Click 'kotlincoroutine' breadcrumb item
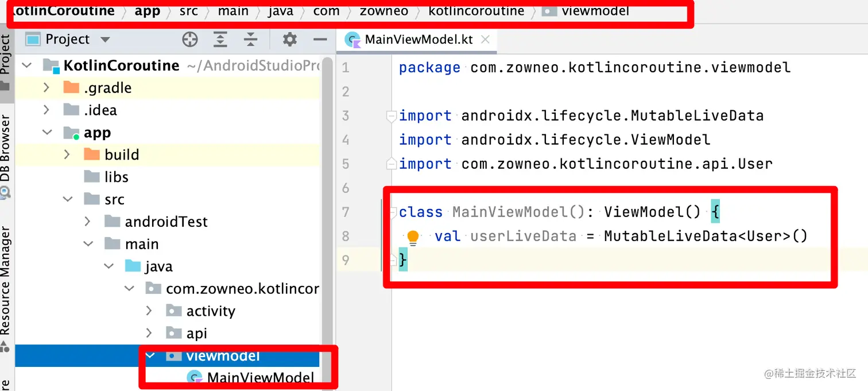The image size is (868, 391). [476, 11]
